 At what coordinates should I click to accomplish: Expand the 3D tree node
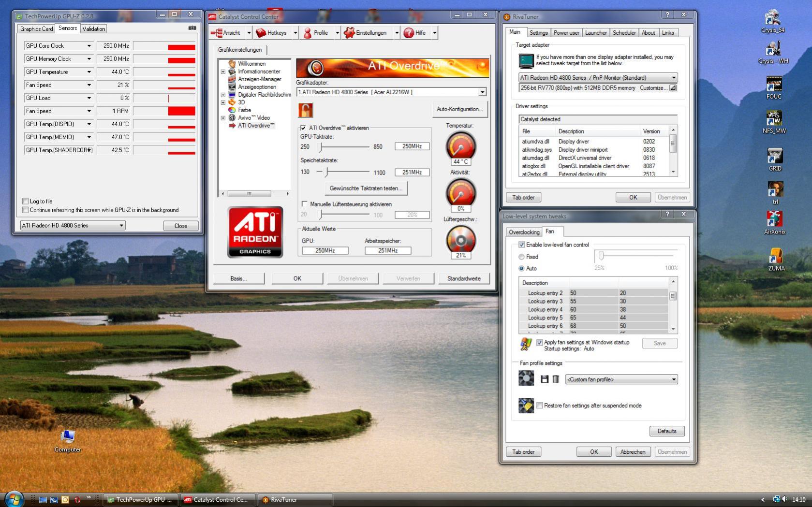point(223,102)
